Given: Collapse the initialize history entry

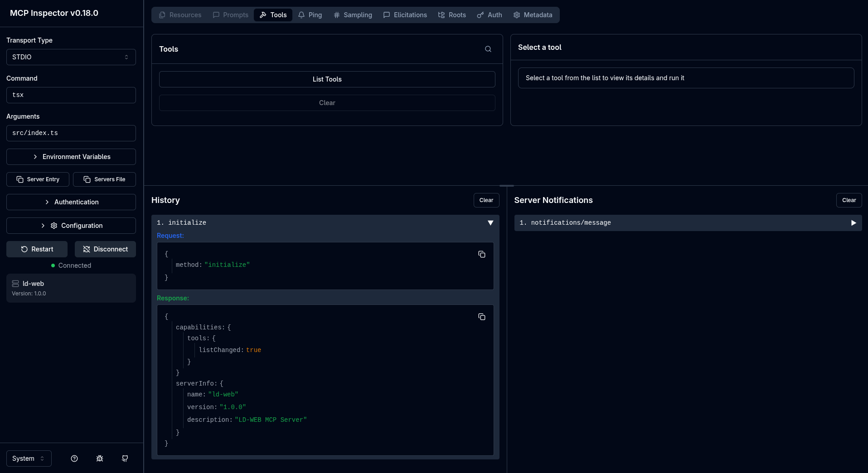Looking at the screenshot, I should tap(490, 222).
